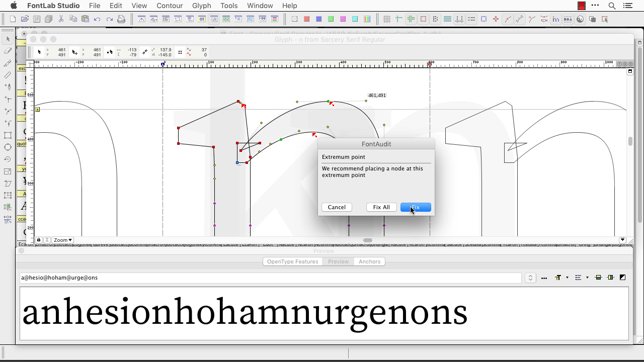Select the Eraser tool in the left toolbar
The height and width of the screenshot is (362, 644).
click(x=8, y=50)
